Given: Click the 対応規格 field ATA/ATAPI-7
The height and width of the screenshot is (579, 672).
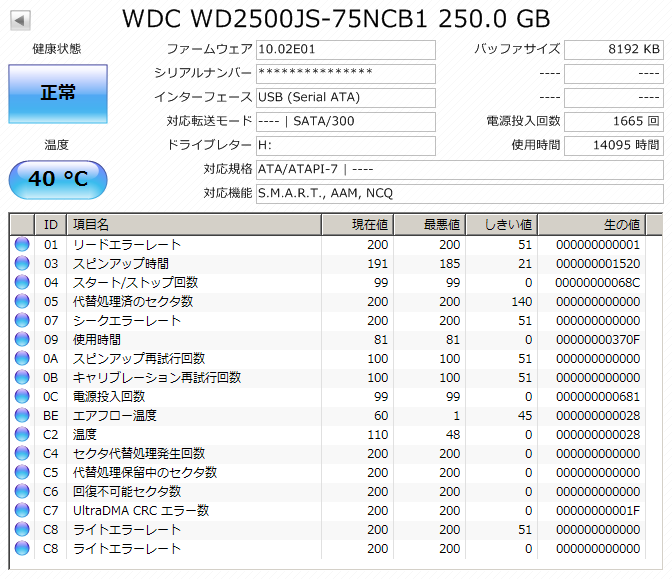Looking at the screenshot, I should click(x=460, y=170).
